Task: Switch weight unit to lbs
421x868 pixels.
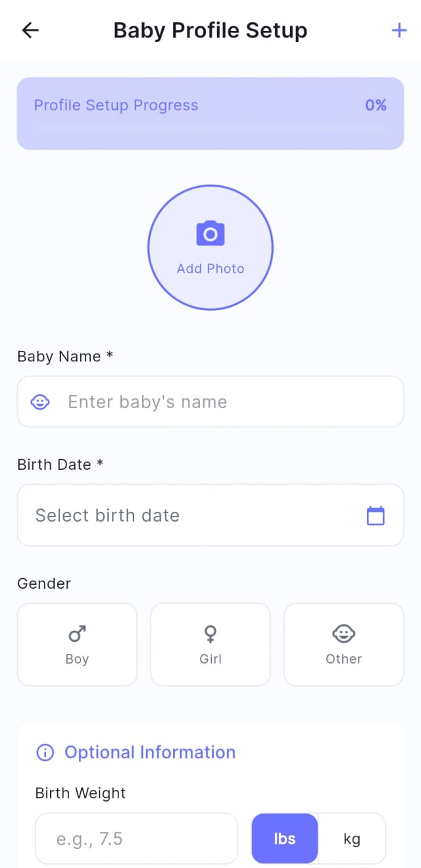Action: coord(285,838)
